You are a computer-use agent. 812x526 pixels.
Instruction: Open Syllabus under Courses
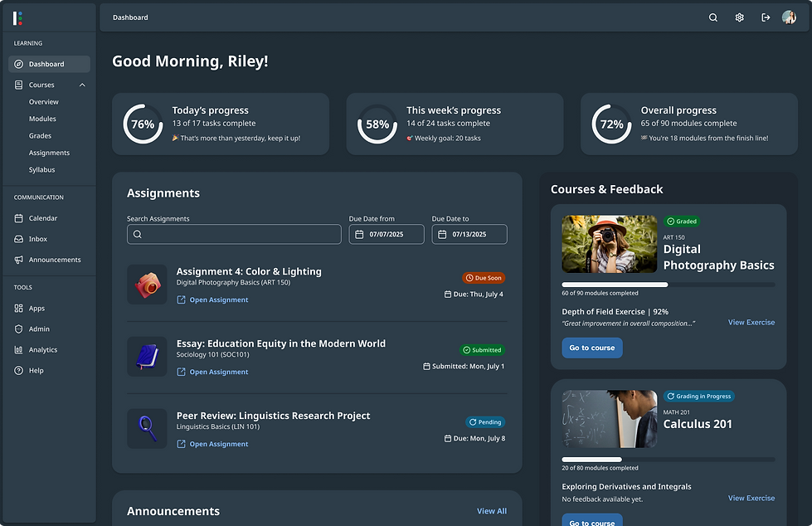[x=42, y=170]
